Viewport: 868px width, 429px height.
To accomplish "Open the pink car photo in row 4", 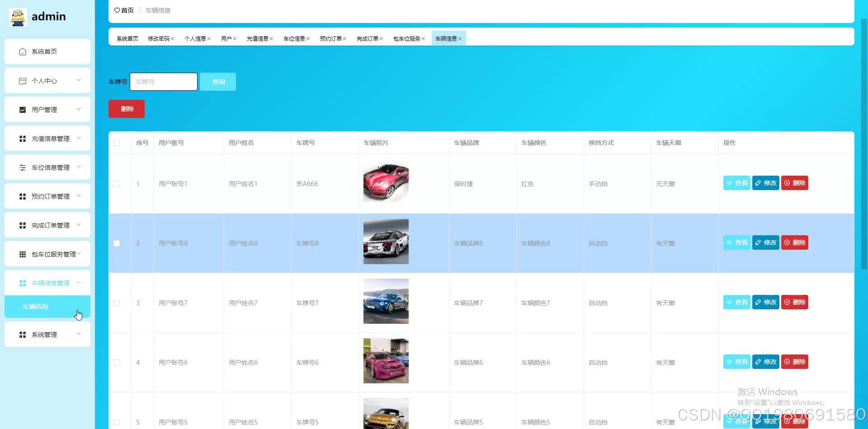I will (x=386, y=361).
